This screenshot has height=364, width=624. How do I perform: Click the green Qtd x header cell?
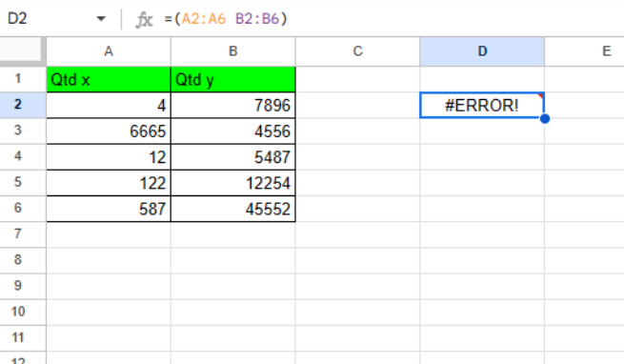coord(109,80)
